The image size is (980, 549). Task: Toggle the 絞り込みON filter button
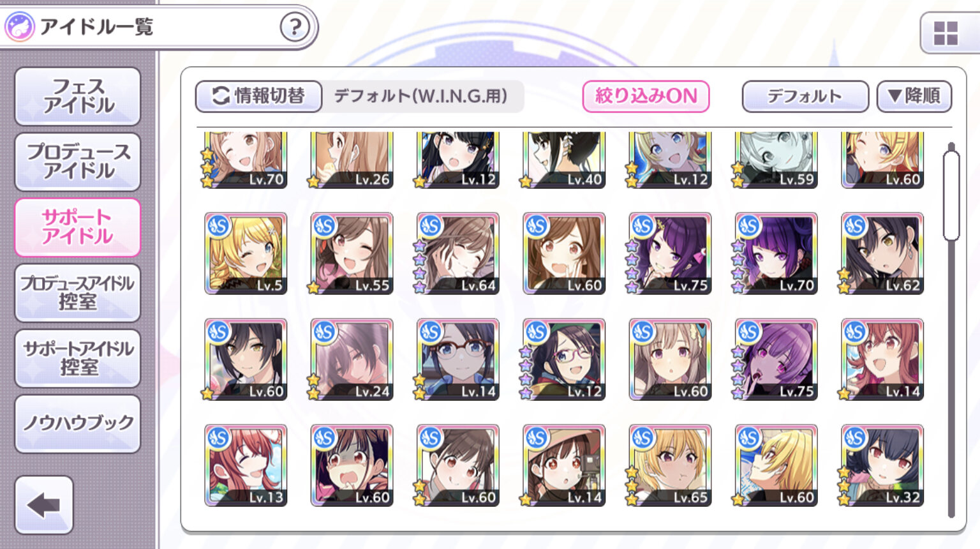646,96
